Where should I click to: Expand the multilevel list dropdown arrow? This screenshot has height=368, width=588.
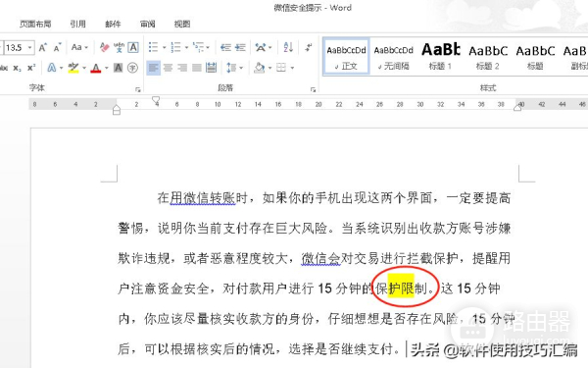[x=208, y=48]
